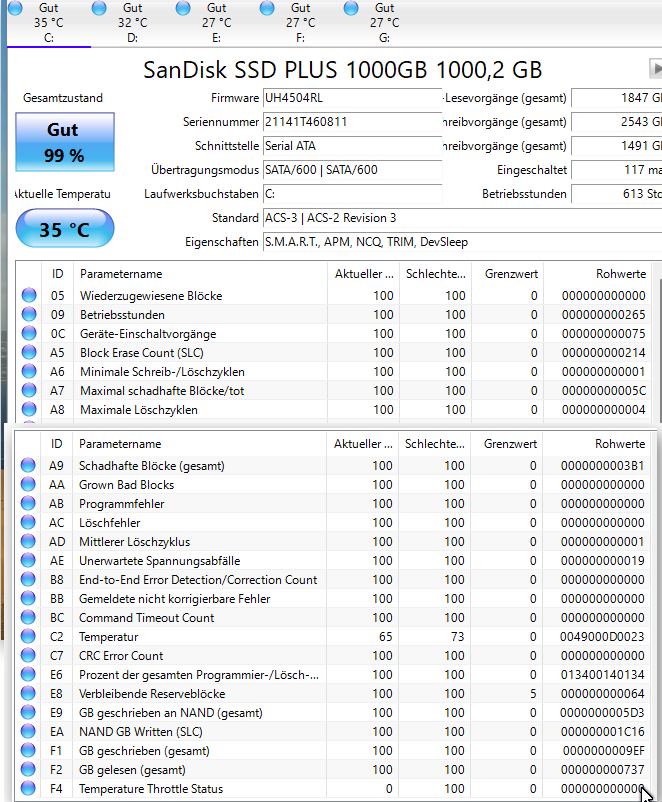This screenshot has height=802, width=662.
Task: Click the blue icon for Minimale Schreib-/Löschzyklen
Action: click(x=29, y=371)
